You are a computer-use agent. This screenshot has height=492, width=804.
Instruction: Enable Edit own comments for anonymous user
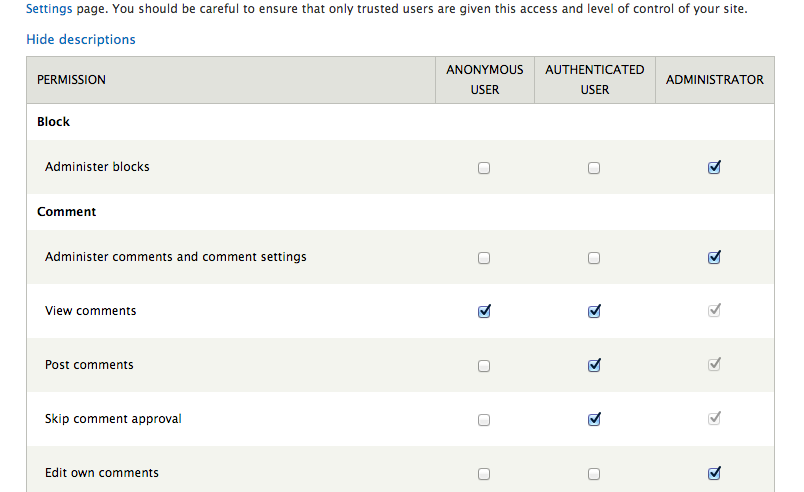(x=484, y=474)
